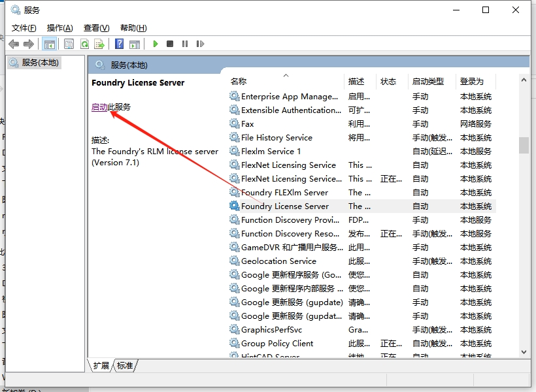Open the 操作(A) menu
536x392 pixels.
point(59,27)
